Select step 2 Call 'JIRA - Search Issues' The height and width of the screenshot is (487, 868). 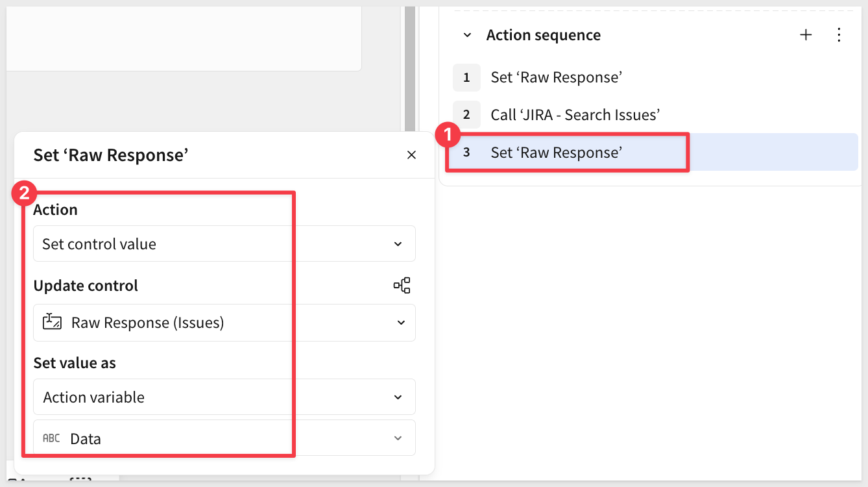(575, 115)
